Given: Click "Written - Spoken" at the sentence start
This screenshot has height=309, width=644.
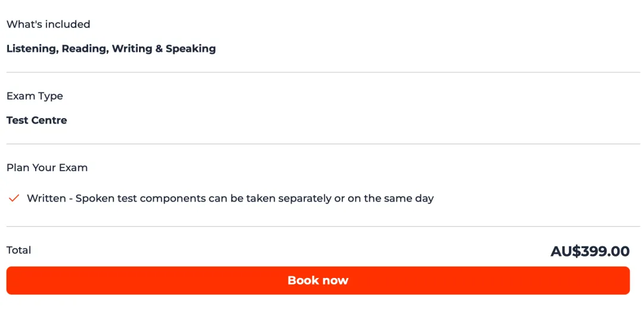Looking at the screenshot, I should (68, 199).
